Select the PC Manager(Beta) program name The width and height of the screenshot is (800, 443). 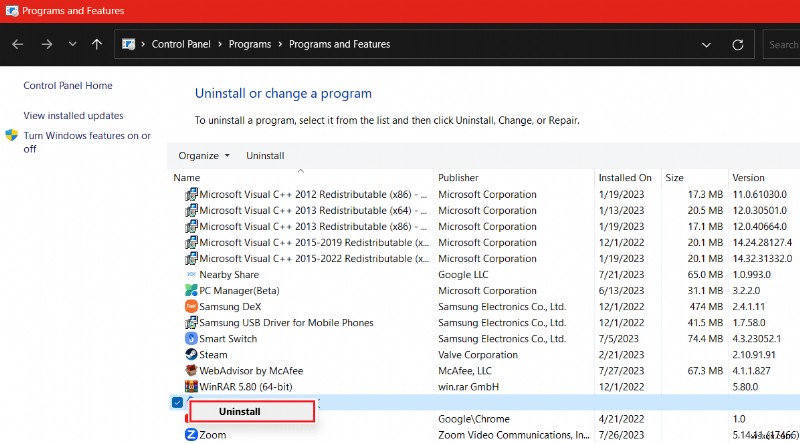pos(239,290)
